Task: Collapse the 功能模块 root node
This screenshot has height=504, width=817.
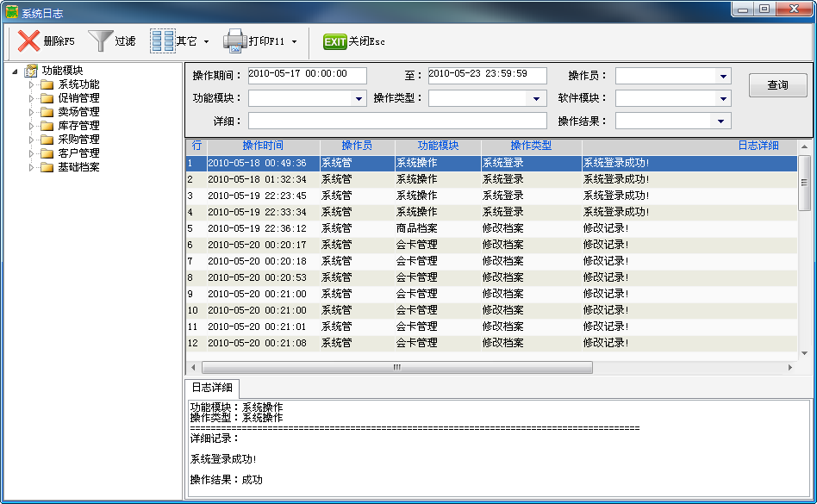Action: click(x=17, y=71)
